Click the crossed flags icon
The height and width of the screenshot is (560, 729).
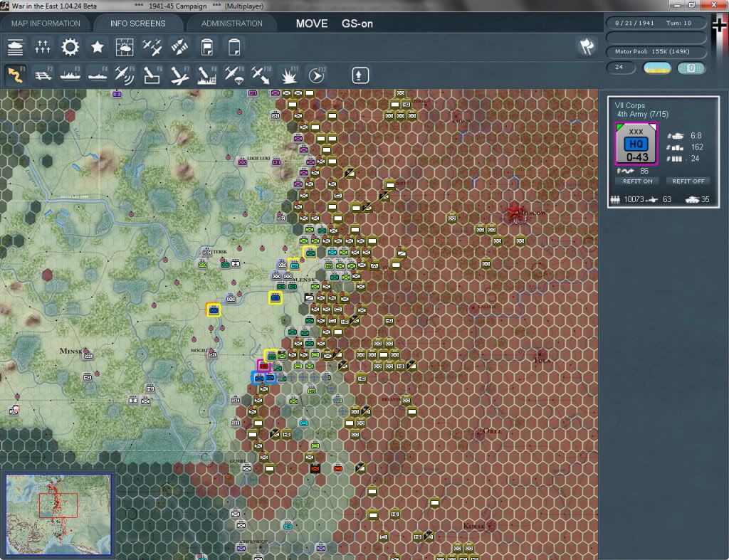[587, 46]
